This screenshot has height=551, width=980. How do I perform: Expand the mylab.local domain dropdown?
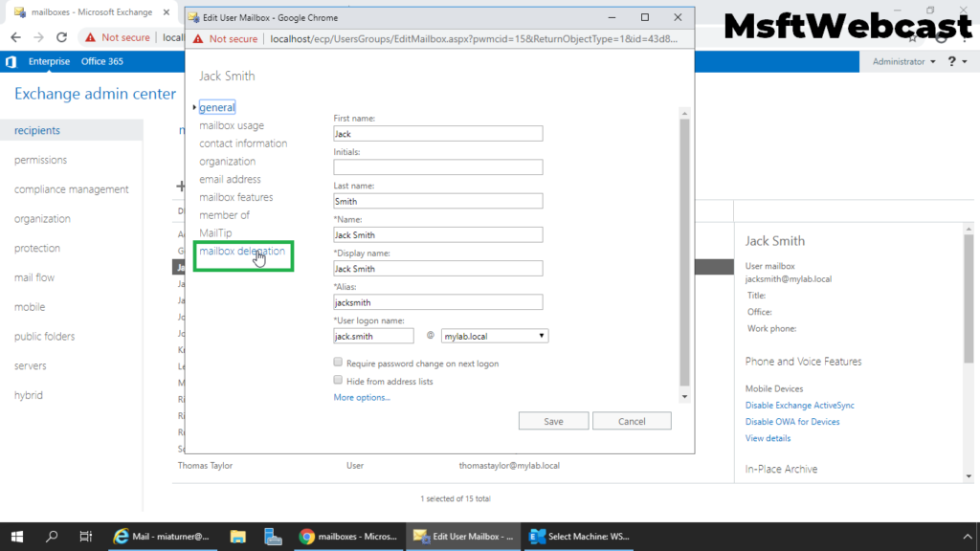(495, 336)
